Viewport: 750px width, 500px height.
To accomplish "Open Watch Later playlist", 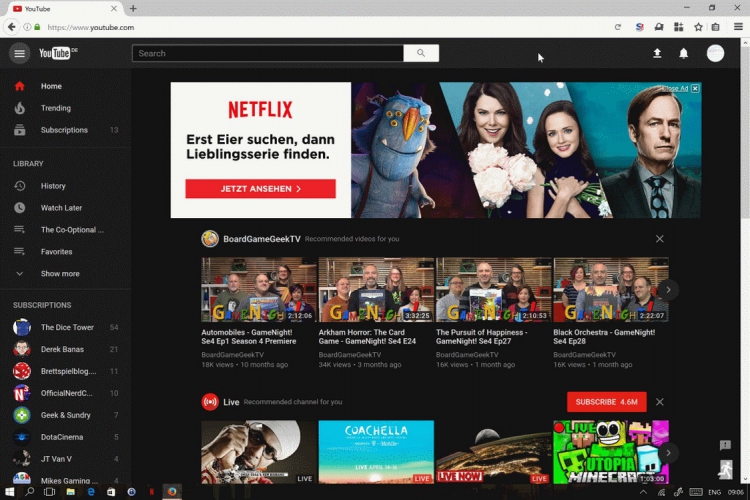I will tap(66, 208).
